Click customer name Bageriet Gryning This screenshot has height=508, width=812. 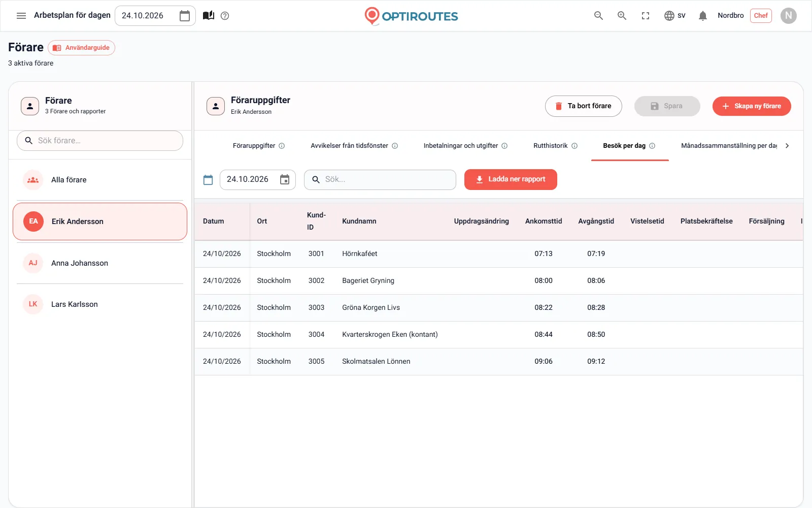pos(368,280)
